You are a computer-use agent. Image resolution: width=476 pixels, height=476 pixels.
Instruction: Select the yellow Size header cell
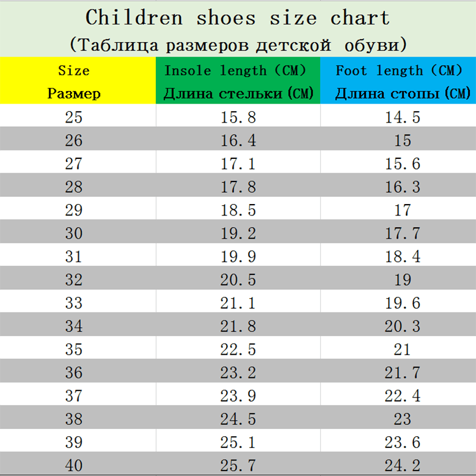(x=74, y=81)
